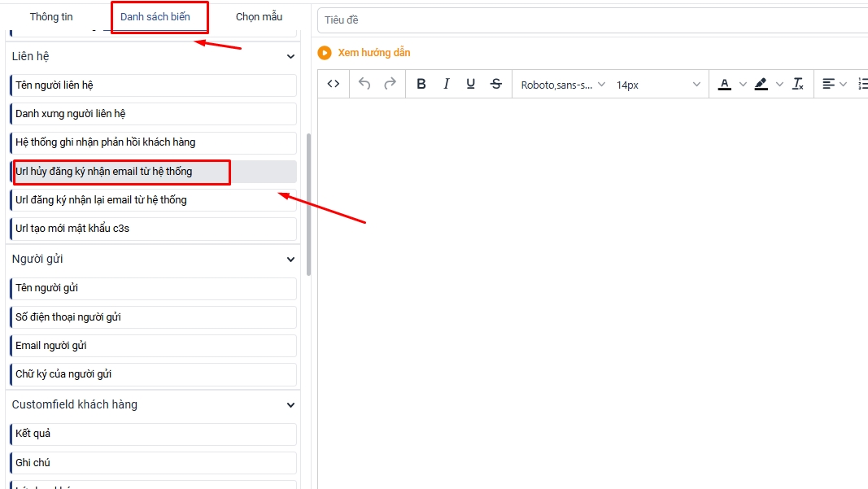Click the undo arrow icon
The width and height of the screenshot is (868, 489).
[364, 84]
